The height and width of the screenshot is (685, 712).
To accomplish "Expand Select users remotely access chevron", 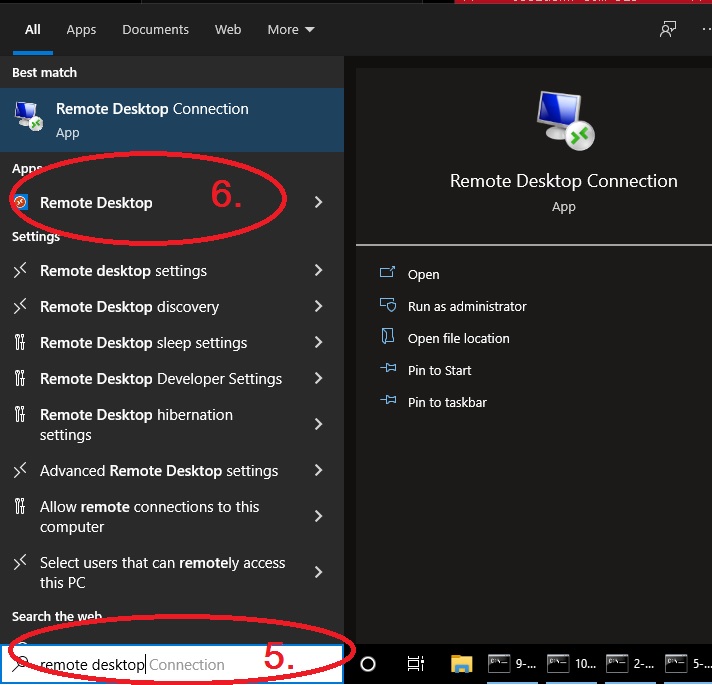I will (x=319, y=572).
